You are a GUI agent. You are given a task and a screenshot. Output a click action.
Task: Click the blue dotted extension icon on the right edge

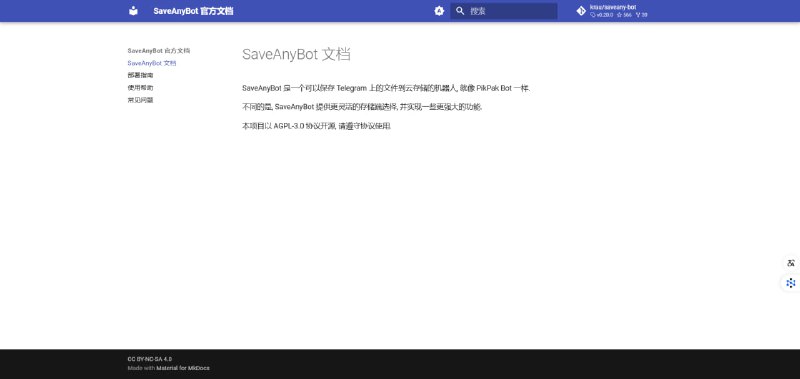click(791, 283)
